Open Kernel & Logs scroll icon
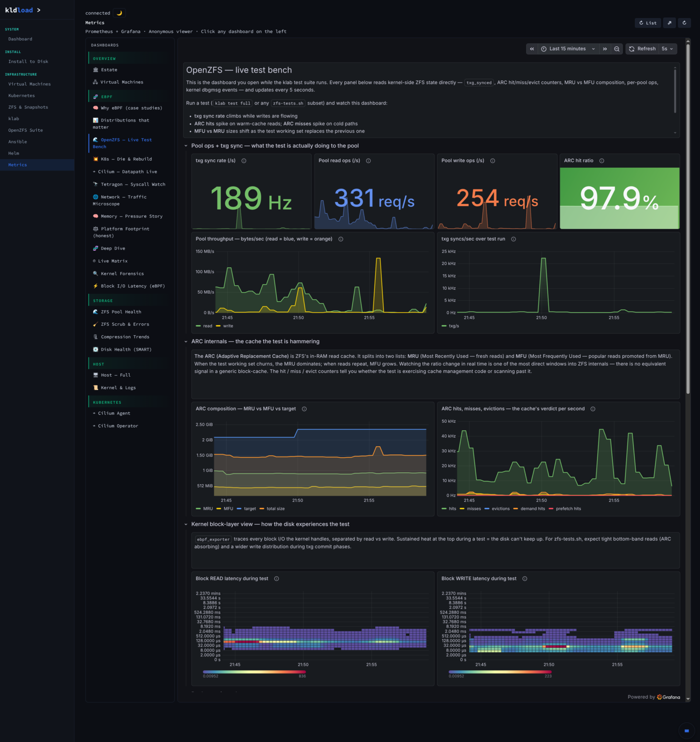Screen dimensions: 700x742 95,388
